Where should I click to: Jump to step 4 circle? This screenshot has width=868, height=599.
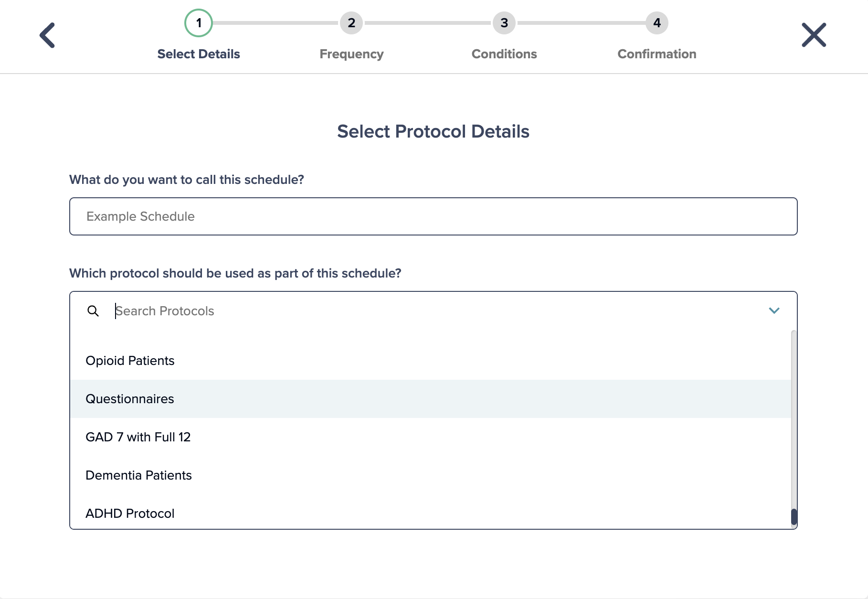coord(657,23)
